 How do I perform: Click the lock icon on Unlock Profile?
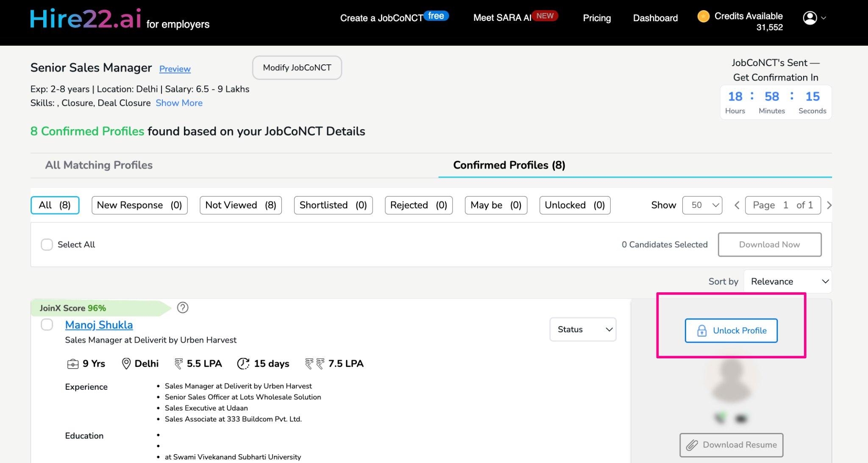point(702,330)
